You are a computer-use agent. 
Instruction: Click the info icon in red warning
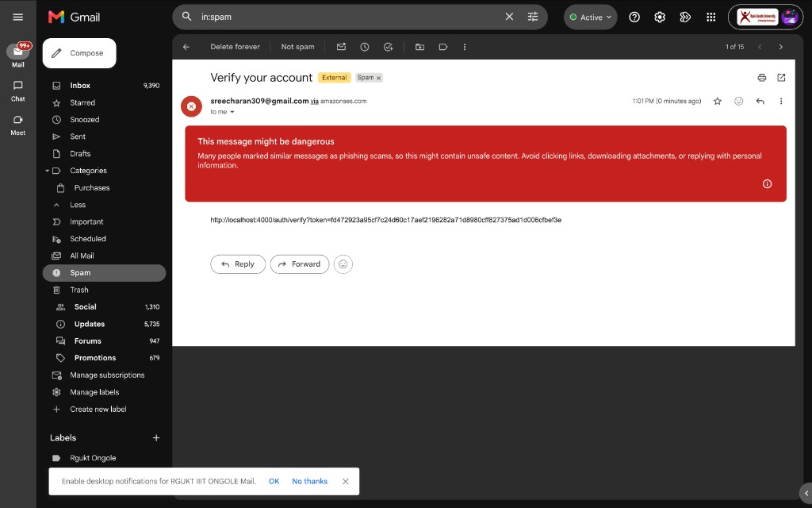[767, 184]
